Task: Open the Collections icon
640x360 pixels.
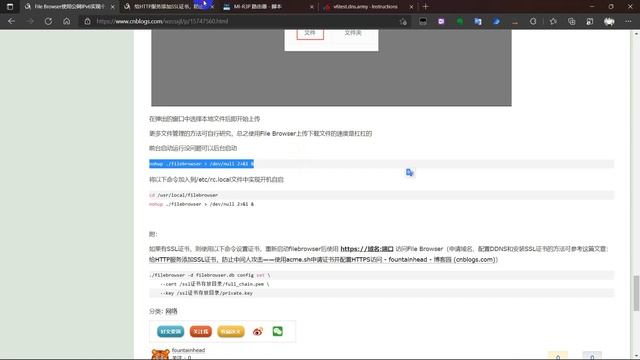Action: tap(571, 21)
